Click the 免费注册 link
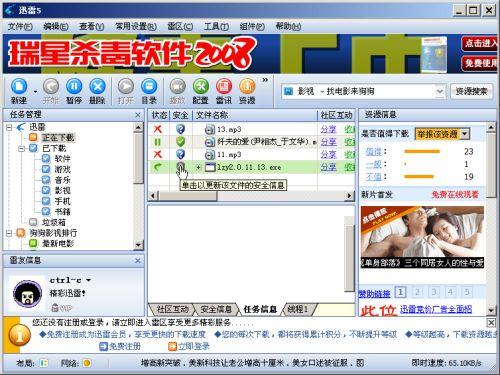 tap(120, 347)
